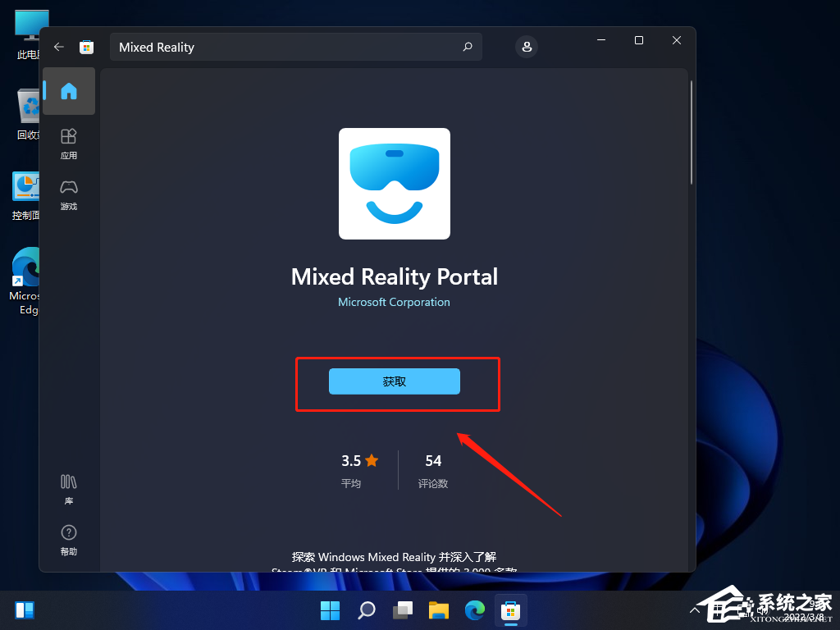Open the user account profile icon

tap(527, 46)
